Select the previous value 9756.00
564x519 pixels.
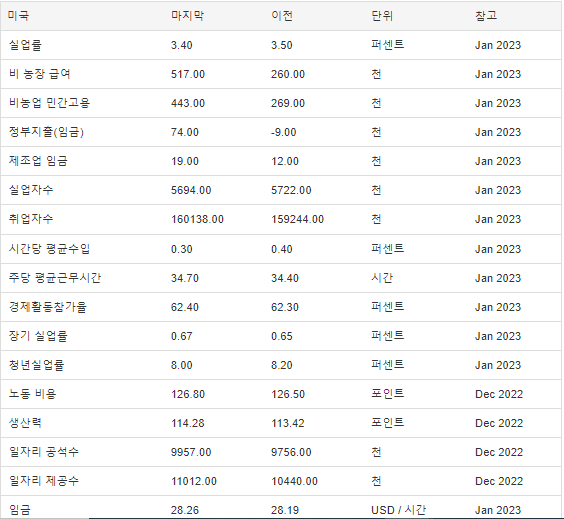(291, 452)
